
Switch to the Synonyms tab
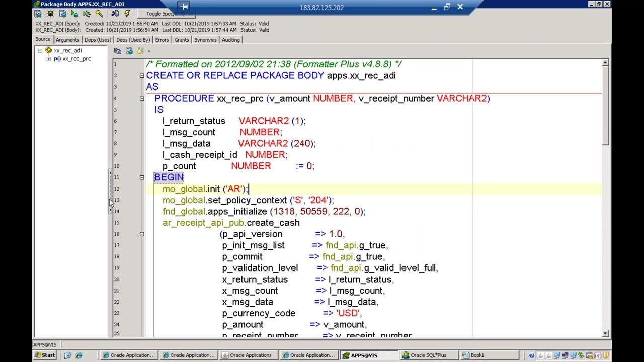point(205,40)
